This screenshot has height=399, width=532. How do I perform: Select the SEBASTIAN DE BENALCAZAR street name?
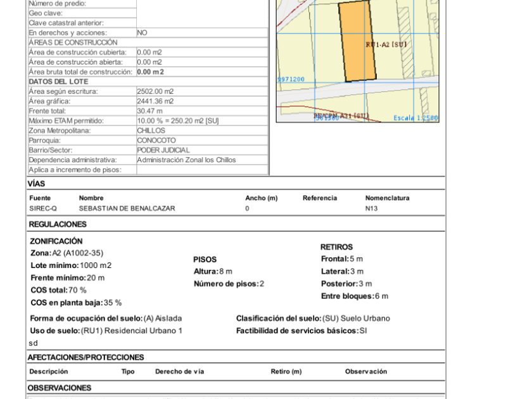127,208
